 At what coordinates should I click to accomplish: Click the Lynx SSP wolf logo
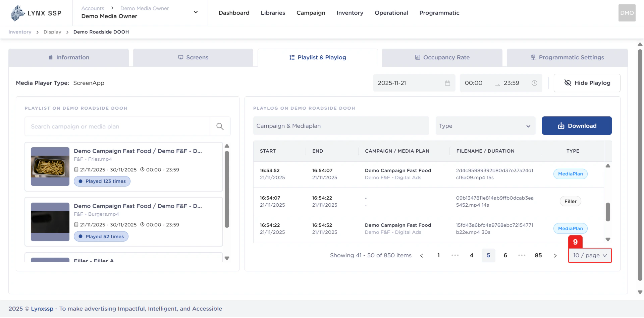coord(18,13)
